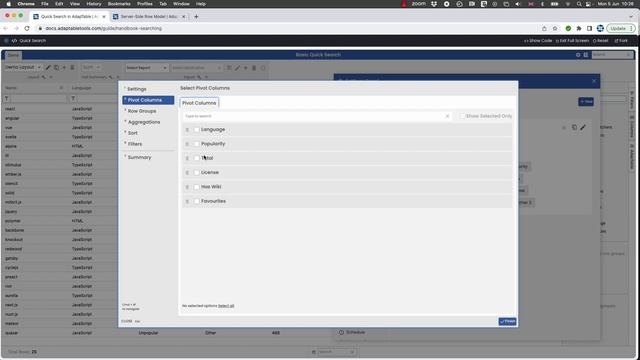The image size is (640, 360).
Task: Open the gear settings icon in header
Action: pos(578,55)
